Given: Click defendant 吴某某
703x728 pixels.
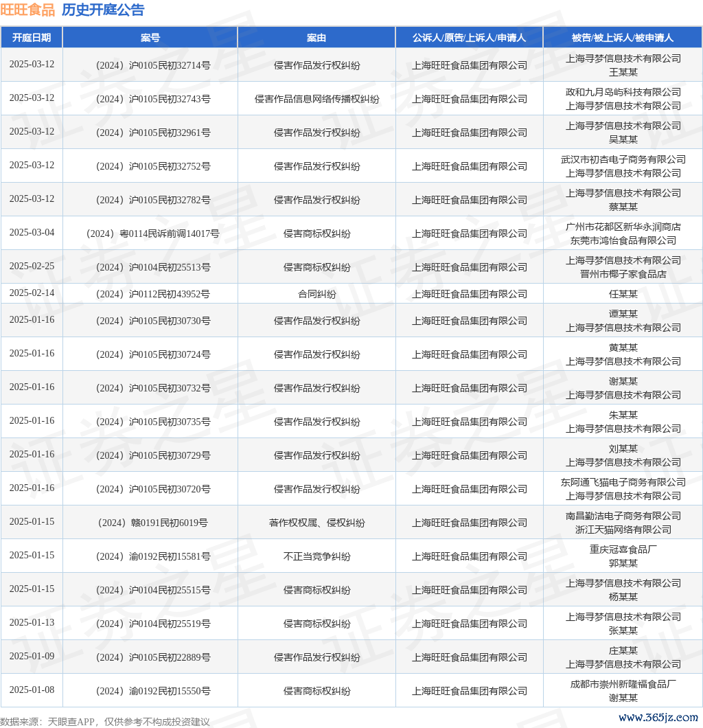Looking at the screenshot, I should click(623, 139).
